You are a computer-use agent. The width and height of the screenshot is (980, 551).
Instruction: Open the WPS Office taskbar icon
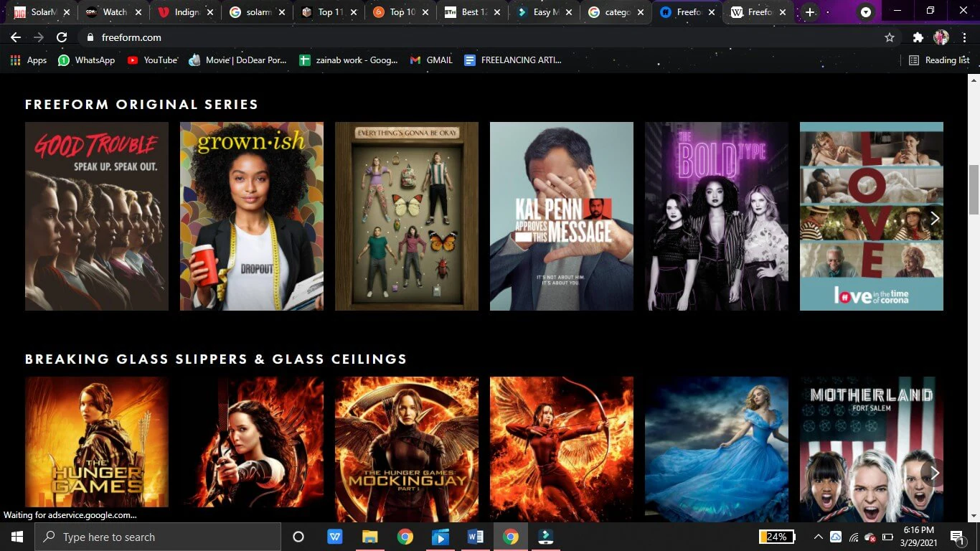coord(335,537)
